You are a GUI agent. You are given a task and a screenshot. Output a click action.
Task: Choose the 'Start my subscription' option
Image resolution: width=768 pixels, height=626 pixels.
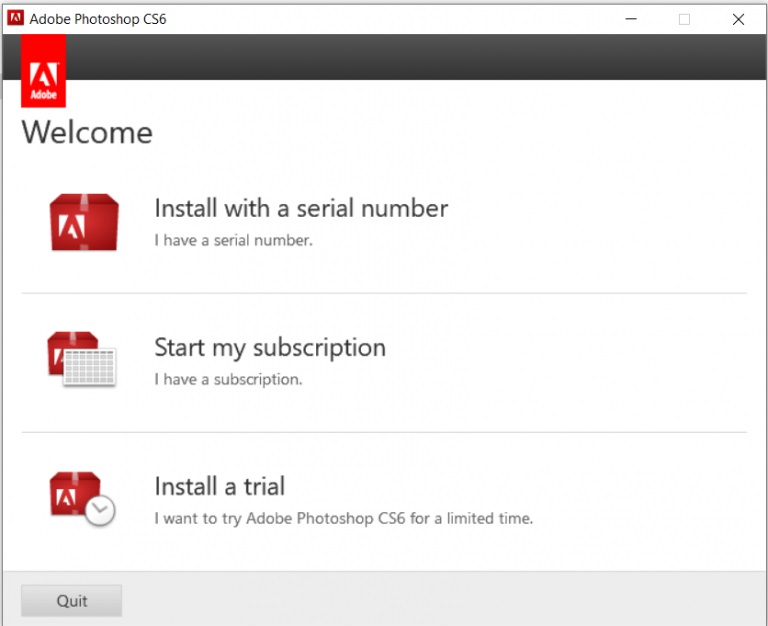click(x=269, y=347)
